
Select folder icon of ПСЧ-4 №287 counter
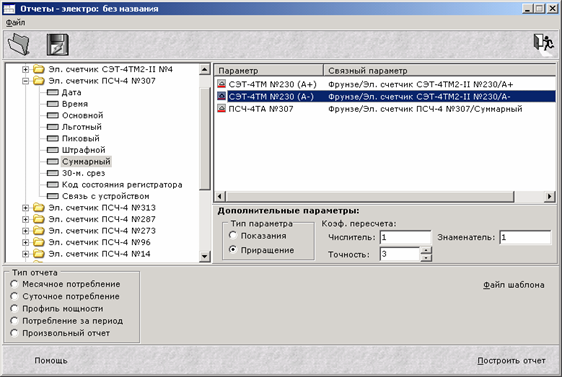39,219
